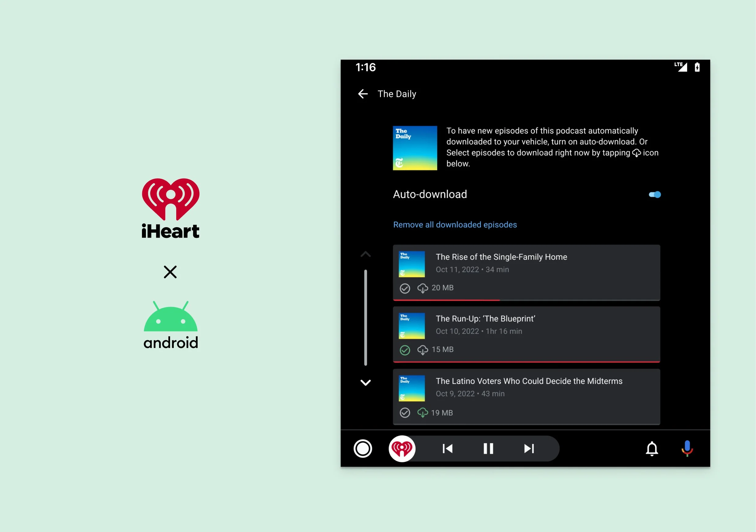The height and width of the screenshot is (532, 756).
Task: Click Remove all downloaded episodes link
Action: tap(455, 225)
